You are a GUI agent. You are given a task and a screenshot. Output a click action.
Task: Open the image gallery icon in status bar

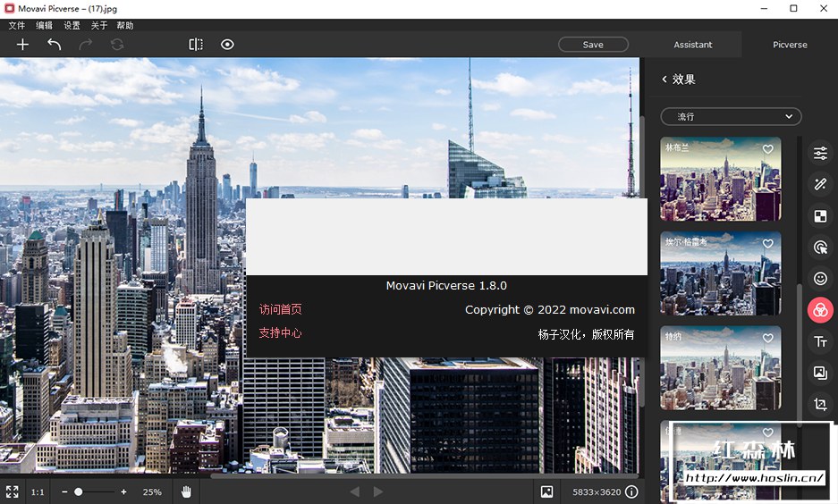coord(546,491)
